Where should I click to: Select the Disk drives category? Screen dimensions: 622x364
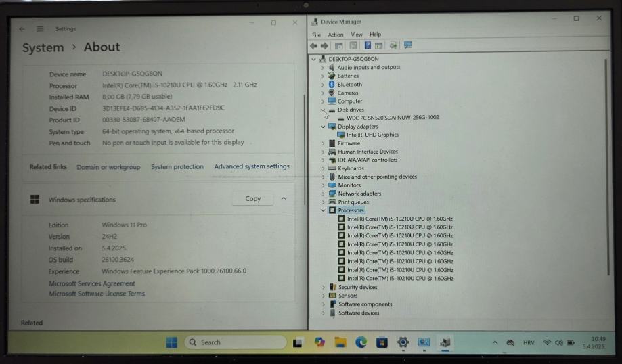point(351,110)
